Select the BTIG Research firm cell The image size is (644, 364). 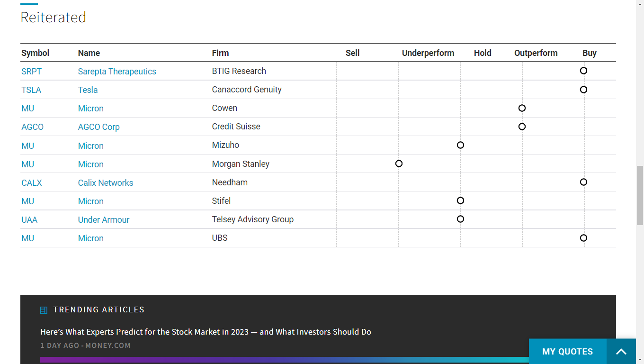tap(239, 71)
